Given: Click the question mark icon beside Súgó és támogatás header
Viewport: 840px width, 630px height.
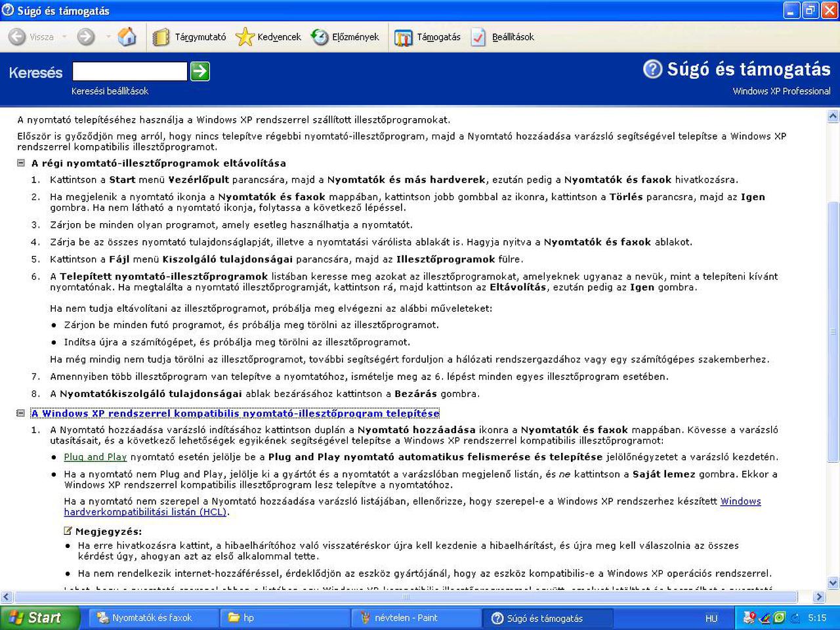Looking at the screenshot, I should tap(652, 69).
